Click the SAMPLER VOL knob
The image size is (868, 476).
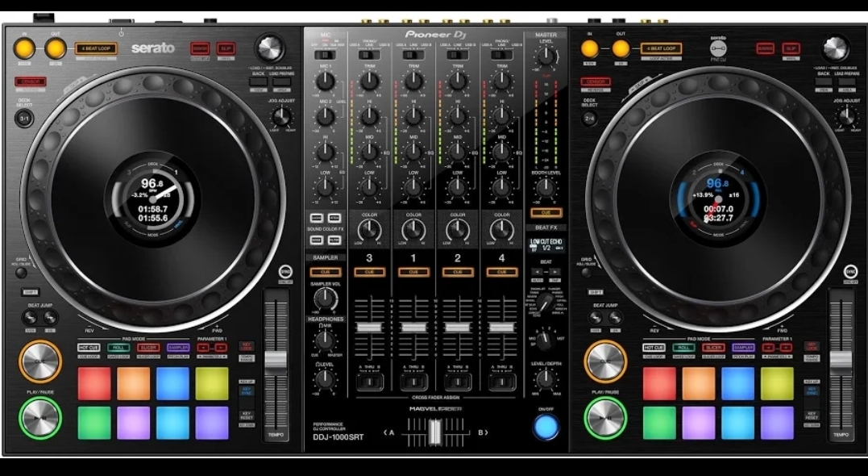(325, 299)
